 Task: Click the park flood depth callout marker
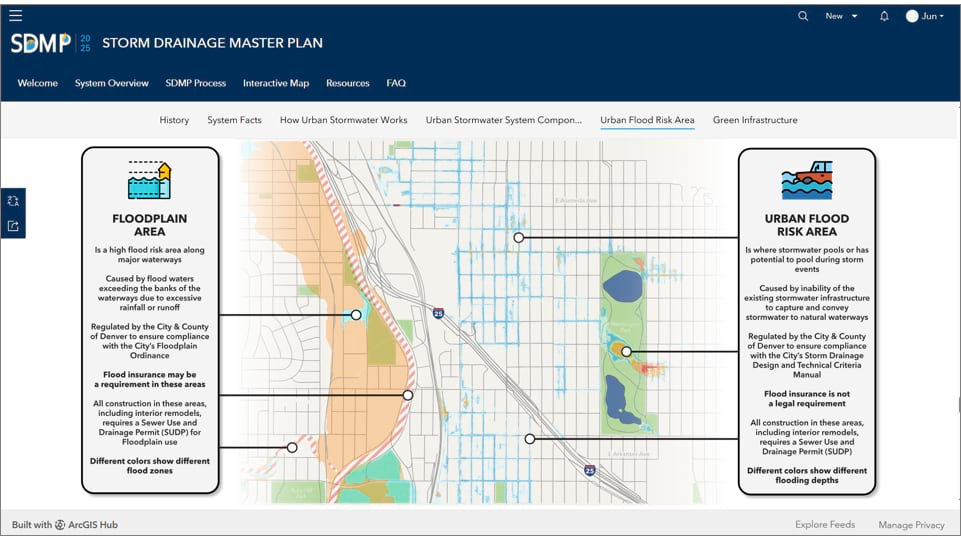pos(626,352)
